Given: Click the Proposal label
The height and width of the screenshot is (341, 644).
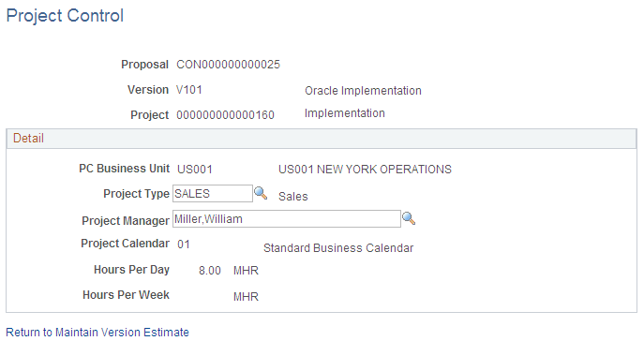Looking at the screenshot, I should point(144,65).
